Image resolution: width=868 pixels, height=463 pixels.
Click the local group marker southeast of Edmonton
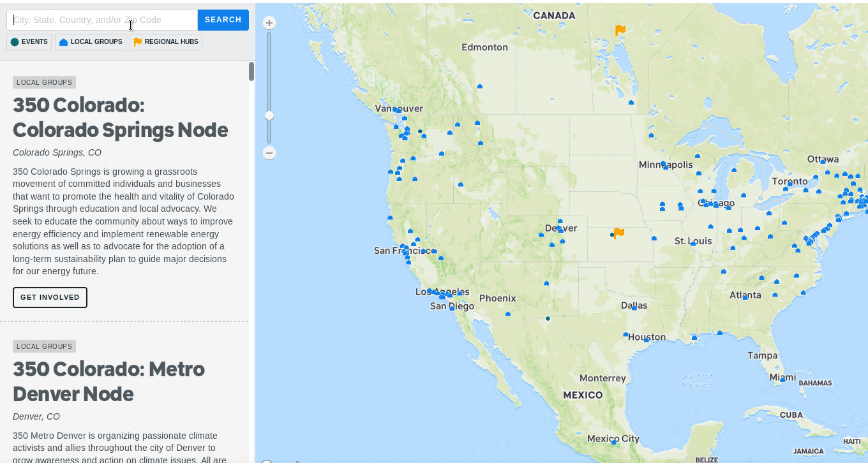coord(480,86)
